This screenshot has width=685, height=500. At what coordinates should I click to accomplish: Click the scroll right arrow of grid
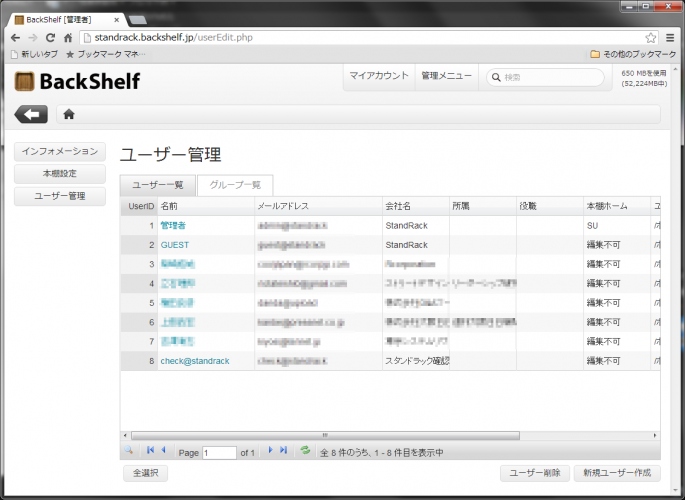(x=655, y=435)
